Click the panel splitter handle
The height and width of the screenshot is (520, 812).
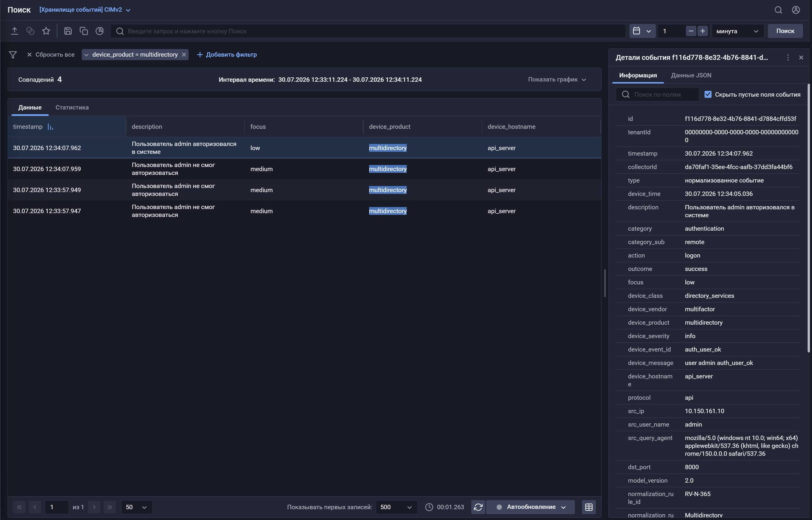point(605,283)
